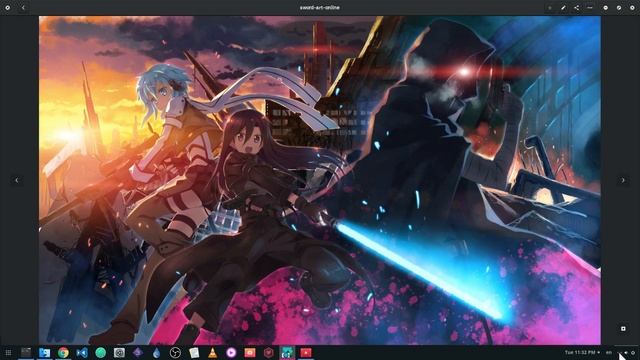Open the purple play-button media app

pyautogui.click(x=231, y=352)
